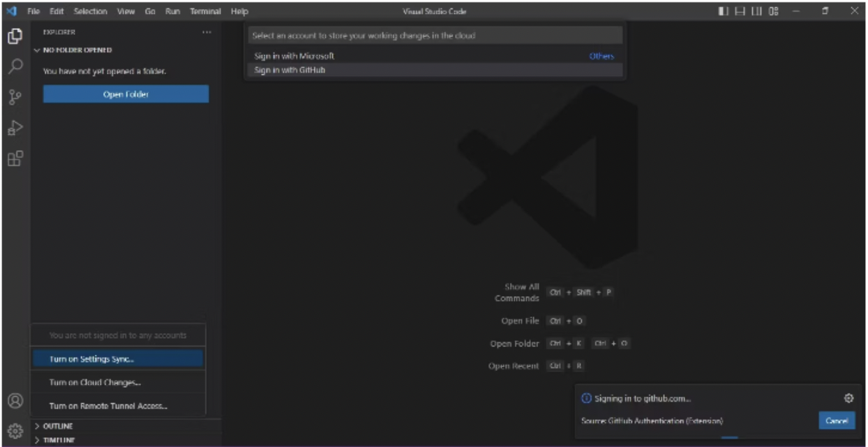Image resolution: width=868 pixels, height=447 pixels.
Task: Open the Run and Debug view
Action: pyautogui.click(x=15, y=128)
